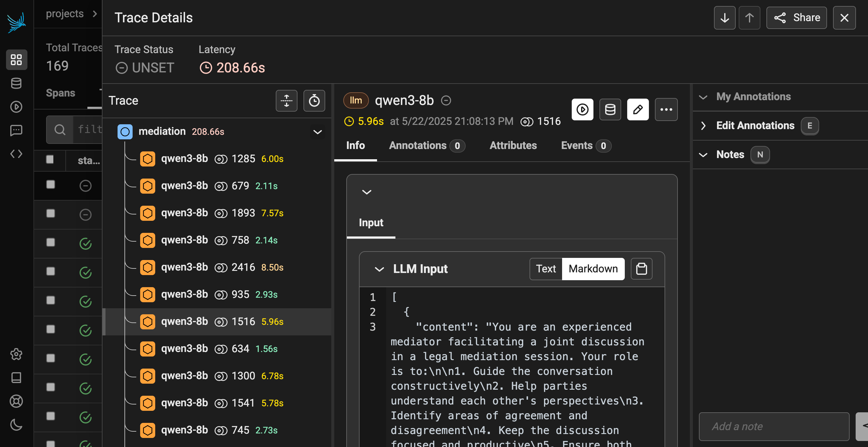Switch to the Events tab
The width and height of the screenshot is (868, 447).
point(586,146)
